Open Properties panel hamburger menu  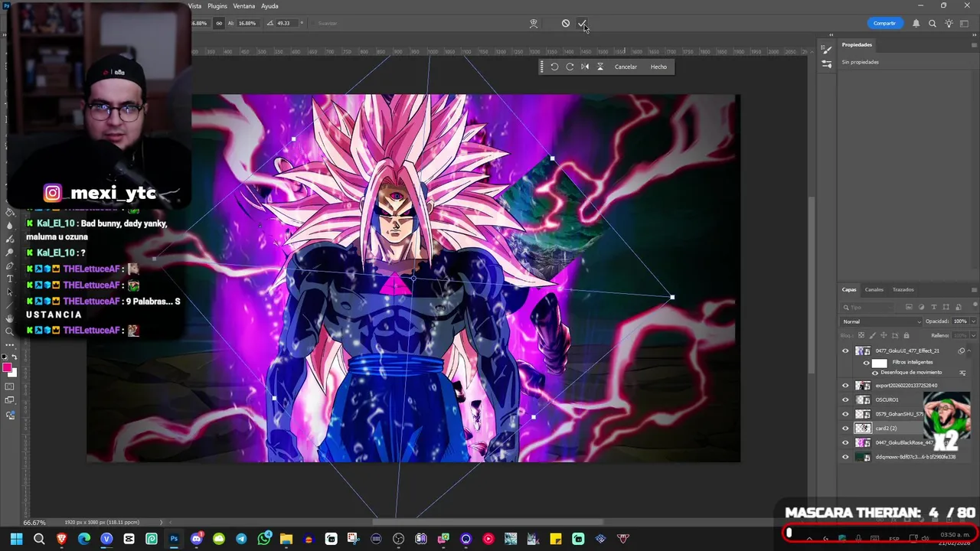973,44
